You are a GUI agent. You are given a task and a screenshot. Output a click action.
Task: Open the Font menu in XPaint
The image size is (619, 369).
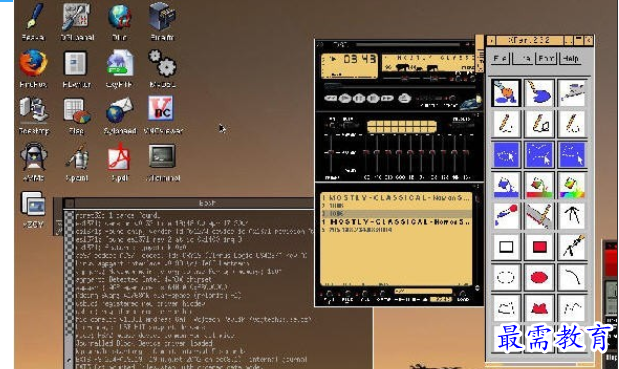(x=546, y=58)
